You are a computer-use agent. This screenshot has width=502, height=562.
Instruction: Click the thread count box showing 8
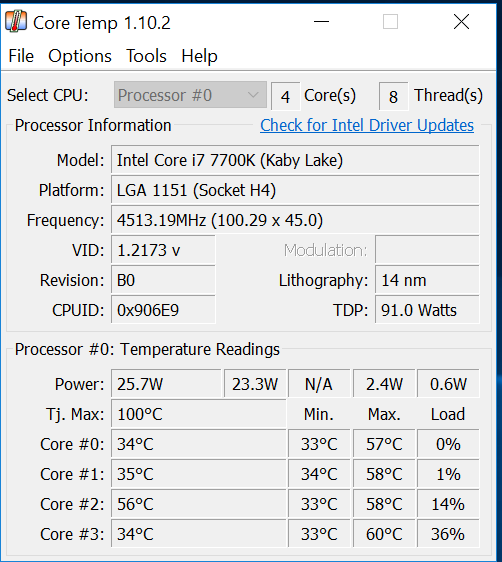(393, 96)
